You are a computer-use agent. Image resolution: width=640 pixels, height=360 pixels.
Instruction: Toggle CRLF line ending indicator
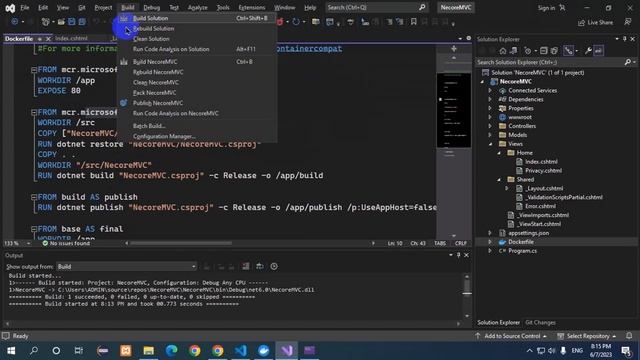(461, 243)
